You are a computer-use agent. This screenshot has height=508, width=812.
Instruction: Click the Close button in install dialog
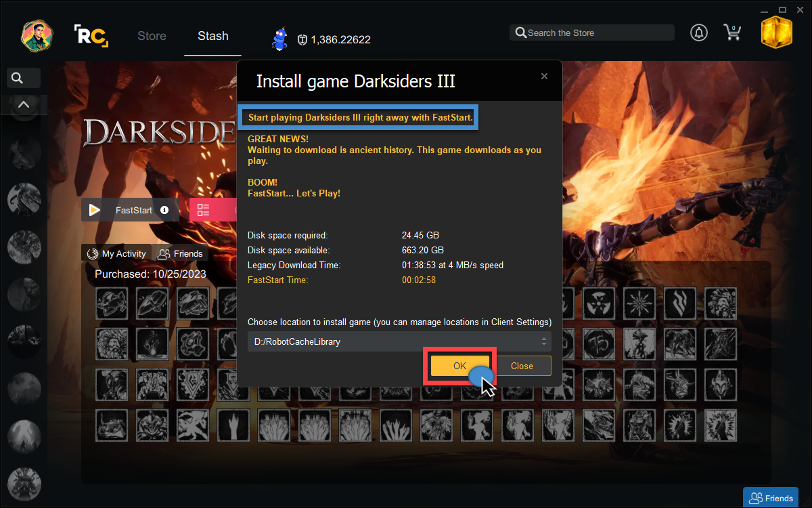click(522, 366)
